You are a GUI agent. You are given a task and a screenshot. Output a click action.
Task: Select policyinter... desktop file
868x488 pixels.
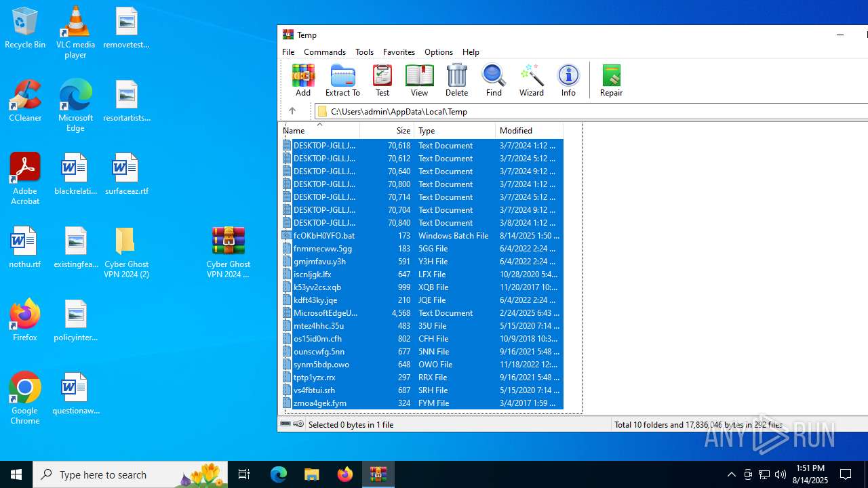[75, 321]
